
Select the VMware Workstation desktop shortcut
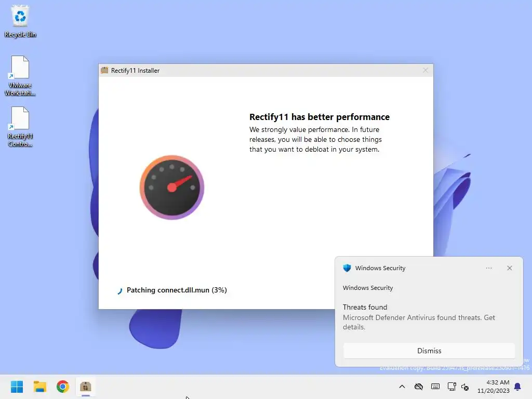20,76
